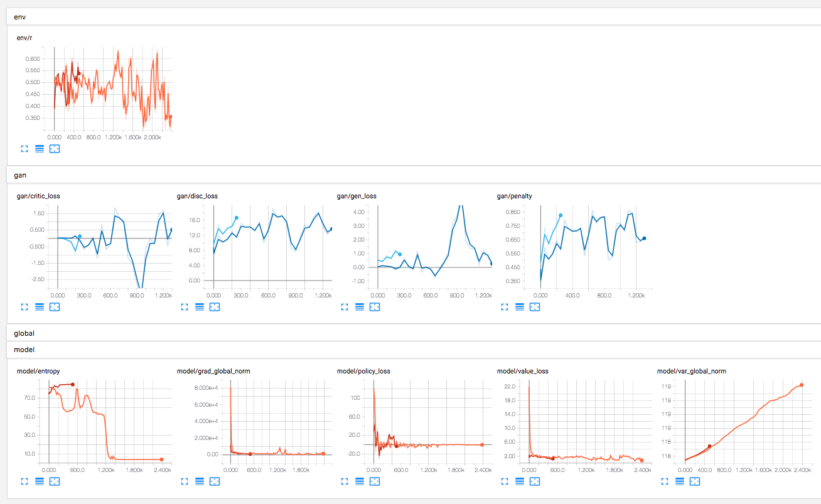Fit domain to data on env/r chart
The width and height of the screenshot is (821, 504).
point(55,149)
